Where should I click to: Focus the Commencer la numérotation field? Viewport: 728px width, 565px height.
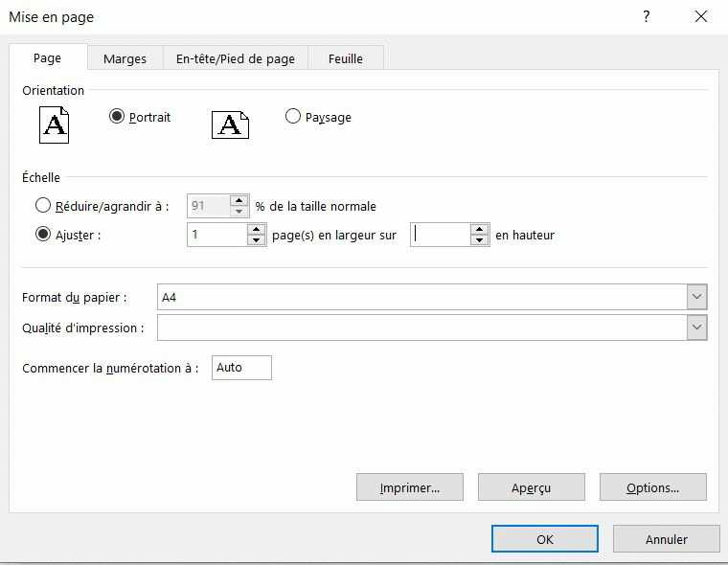coord(241,368)
